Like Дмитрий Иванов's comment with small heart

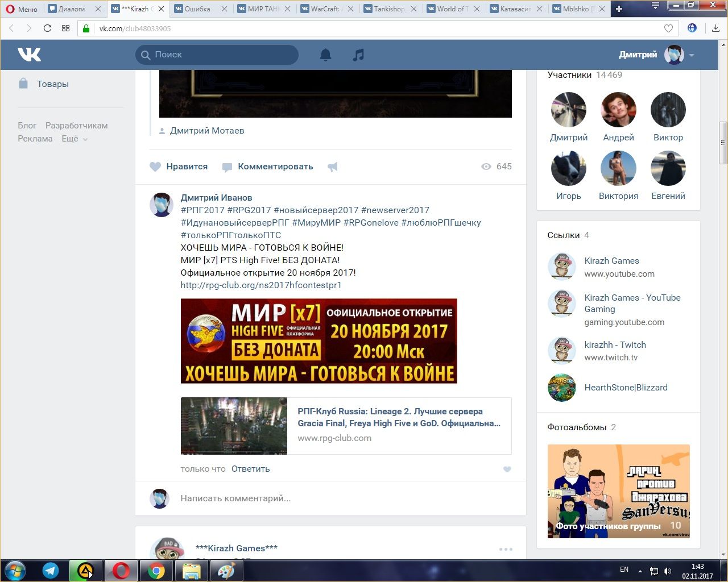pos(507,469)
